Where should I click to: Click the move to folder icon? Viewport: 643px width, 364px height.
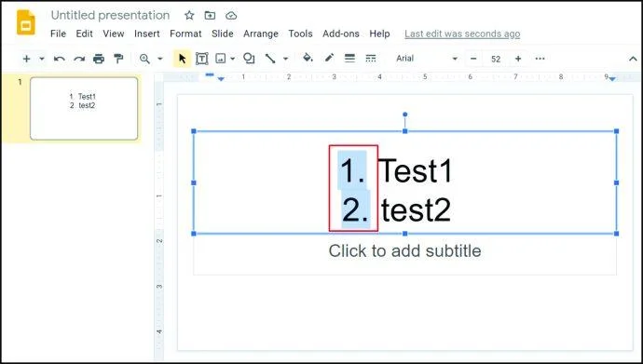coord(210,16)
